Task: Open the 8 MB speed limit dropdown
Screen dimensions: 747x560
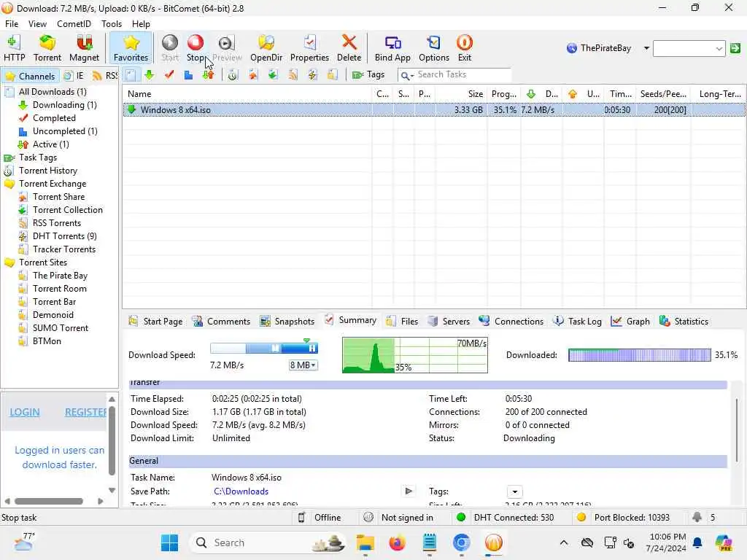Action: tap(303, 365)
